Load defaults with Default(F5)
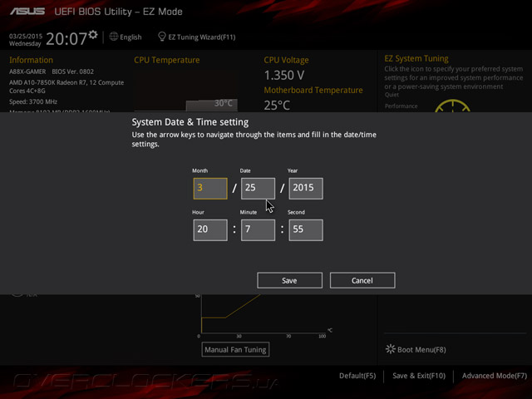532x399 pixels. (357, 376)
